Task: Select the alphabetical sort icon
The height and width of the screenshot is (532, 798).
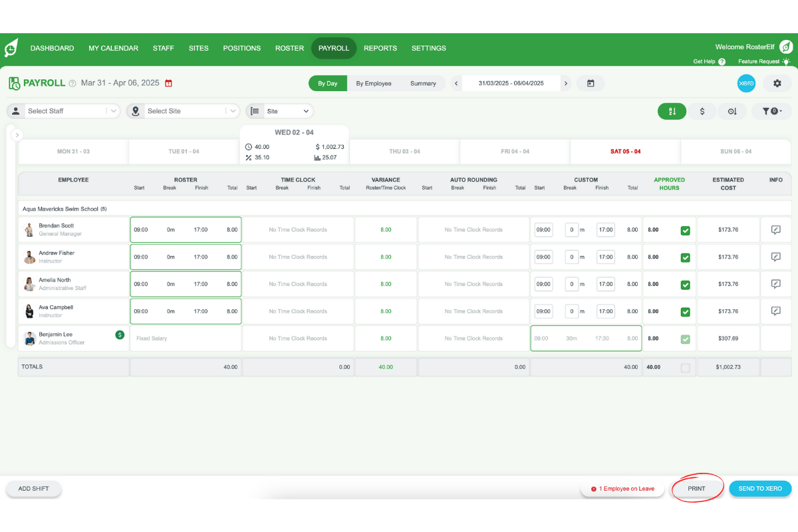Action: coord(672,111)
